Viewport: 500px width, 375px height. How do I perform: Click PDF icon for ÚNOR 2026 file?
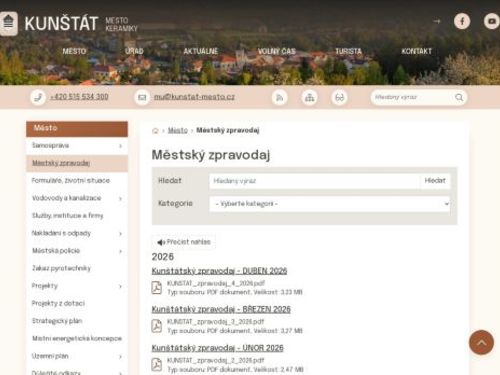click(x=157, y=365)
